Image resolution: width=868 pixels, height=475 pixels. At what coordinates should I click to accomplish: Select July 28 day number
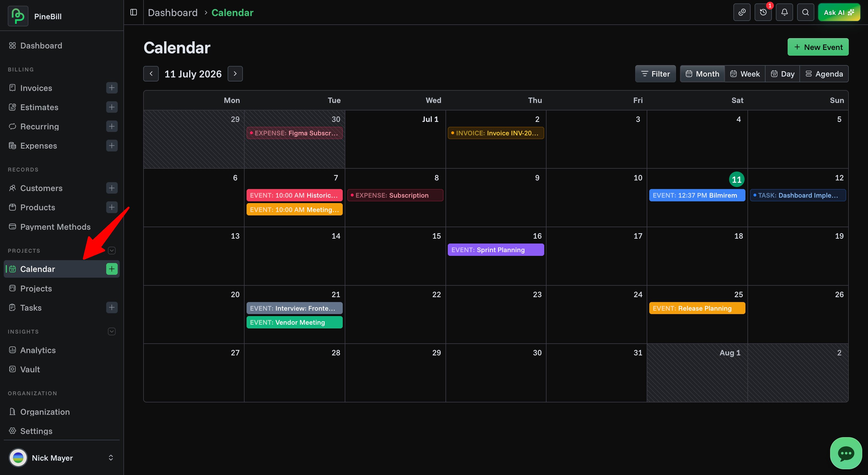point(336,353)
